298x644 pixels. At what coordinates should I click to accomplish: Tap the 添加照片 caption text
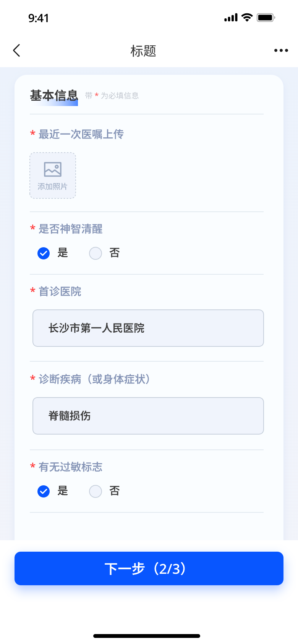click(x=52, y=187)
